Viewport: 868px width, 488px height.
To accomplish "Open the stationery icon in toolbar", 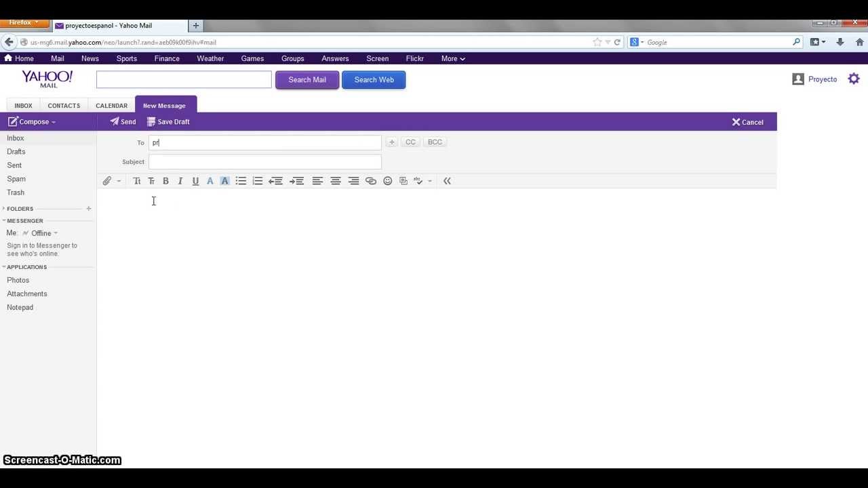I will 403,181.
